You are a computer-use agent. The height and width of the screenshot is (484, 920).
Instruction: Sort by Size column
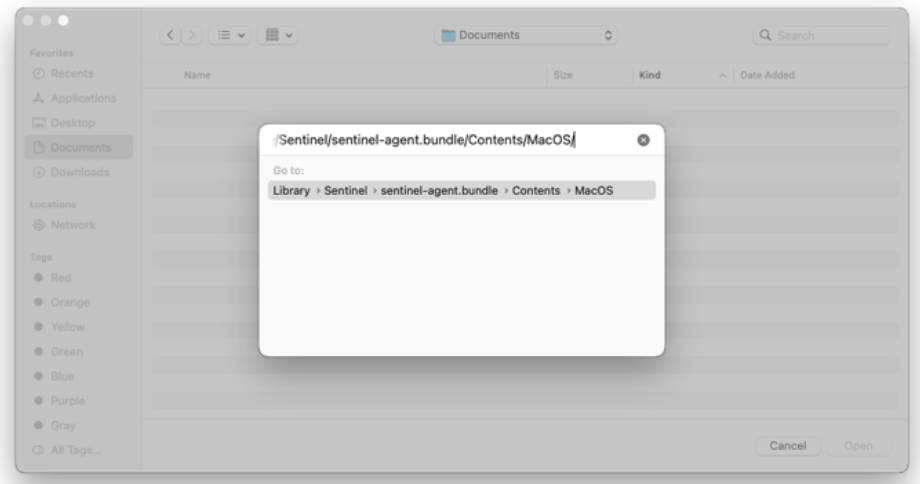[x=563, y=75]
